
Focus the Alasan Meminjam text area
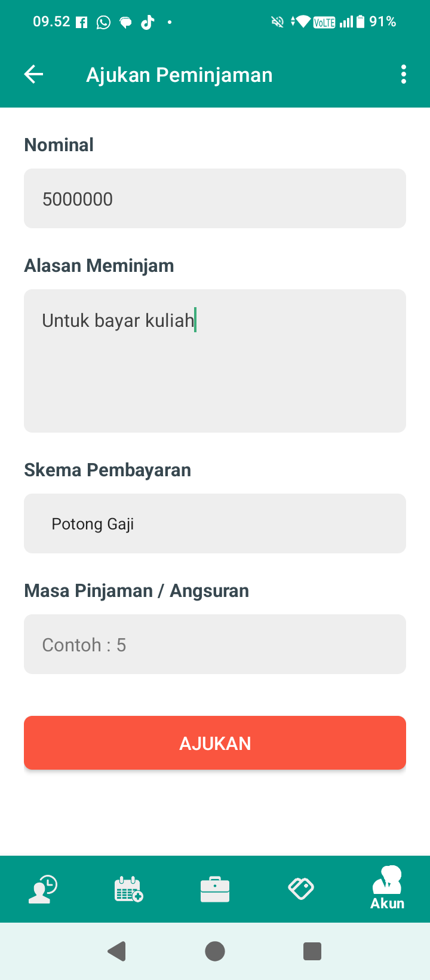click(x=215, y=361)
